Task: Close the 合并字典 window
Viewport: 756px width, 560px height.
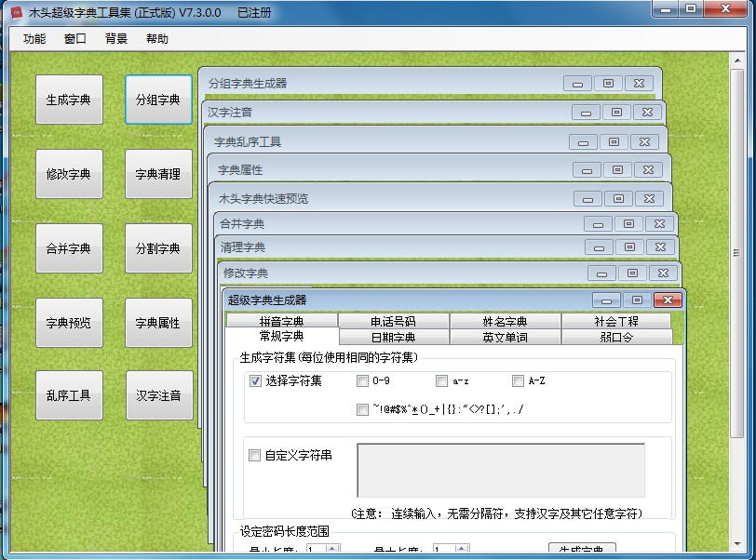Action: pyautogui.click(x=659, y=223)
